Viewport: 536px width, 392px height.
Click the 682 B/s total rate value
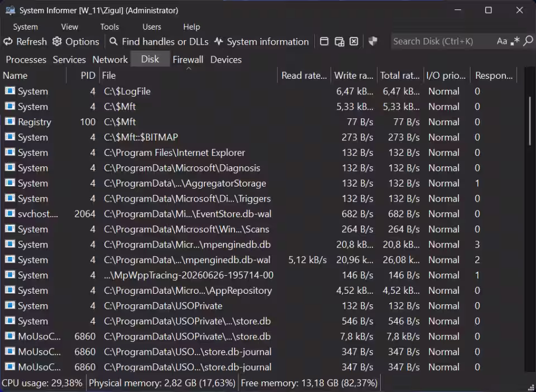[x=404, y=214]
